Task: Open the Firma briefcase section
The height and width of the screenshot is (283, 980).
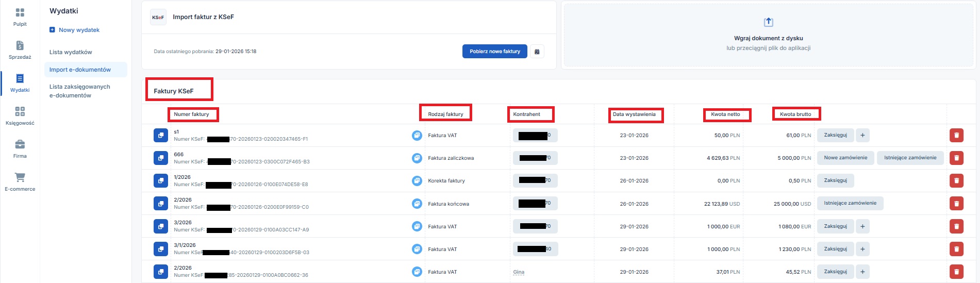Action: pyautogui.click(x=20, y=145)
